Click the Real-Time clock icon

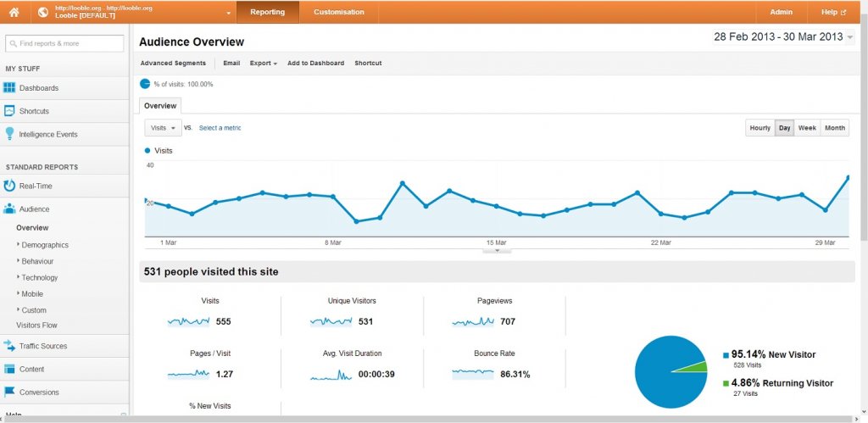[9, 186]
